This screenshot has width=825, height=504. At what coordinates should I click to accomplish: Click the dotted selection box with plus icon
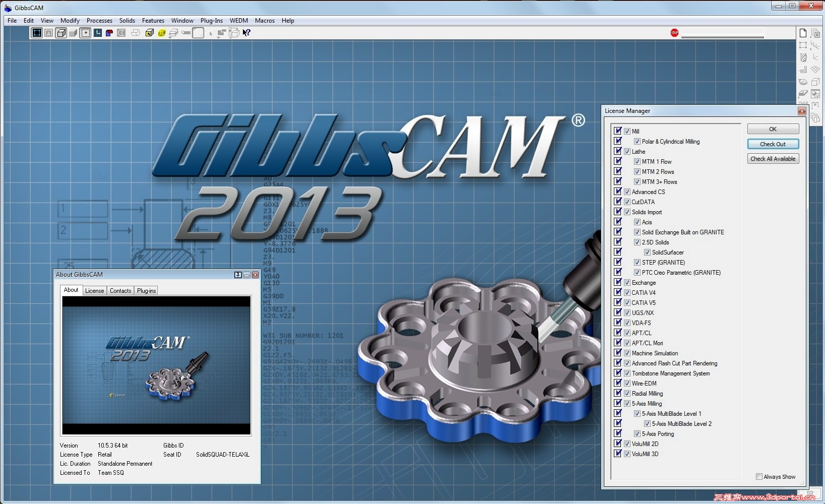pos(86,33)
